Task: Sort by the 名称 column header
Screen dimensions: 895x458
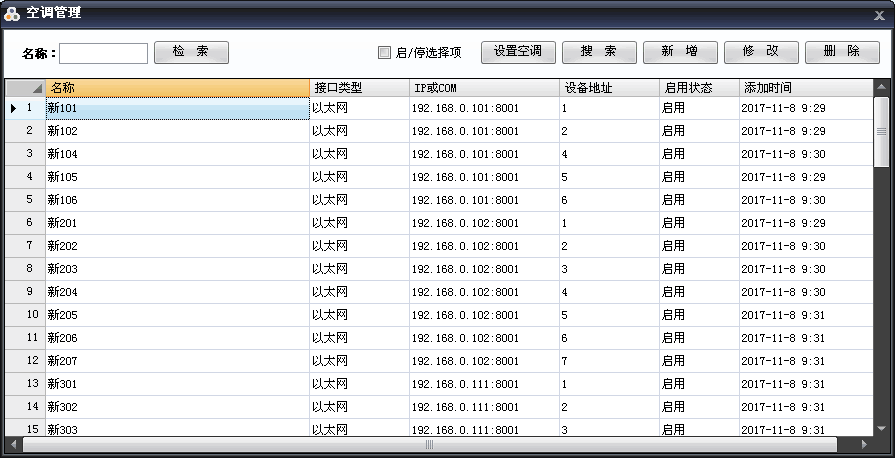Action: coord(177,88)
